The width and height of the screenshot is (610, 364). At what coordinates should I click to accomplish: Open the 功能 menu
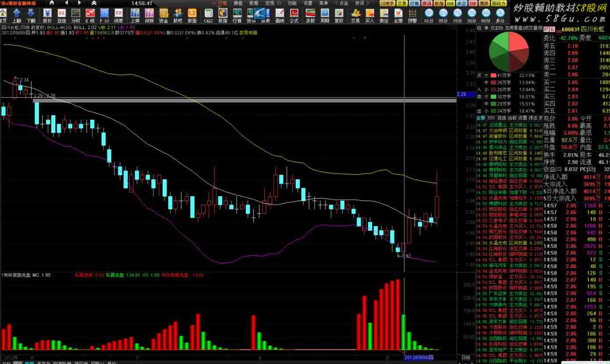(292, 3)
